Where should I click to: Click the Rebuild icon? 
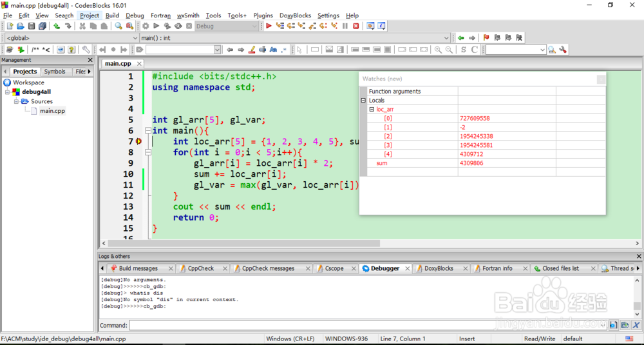tap(178, 26)
